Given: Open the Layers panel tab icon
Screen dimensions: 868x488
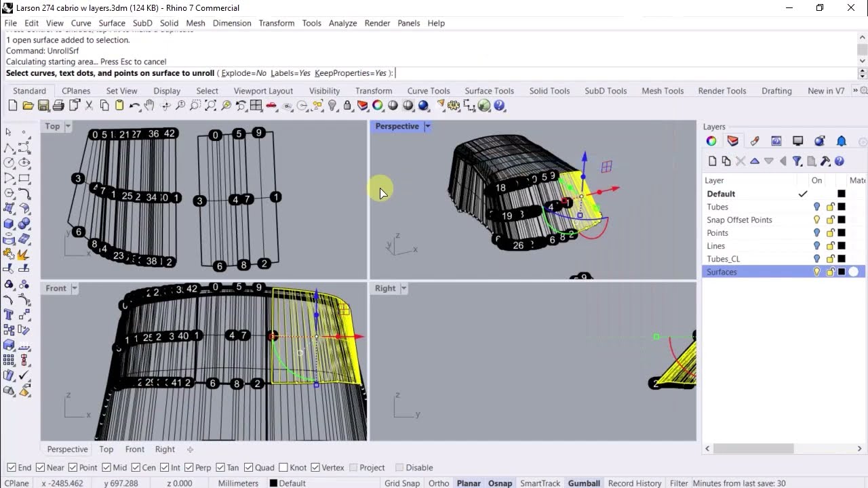Looking at the screenshot, I should [x=733, y=141].
